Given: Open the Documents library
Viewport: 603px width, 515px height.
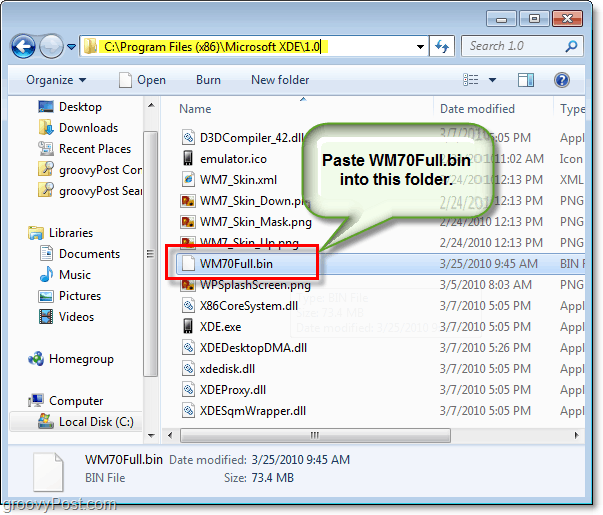Looking at the screenshot, I should [89, 254].
